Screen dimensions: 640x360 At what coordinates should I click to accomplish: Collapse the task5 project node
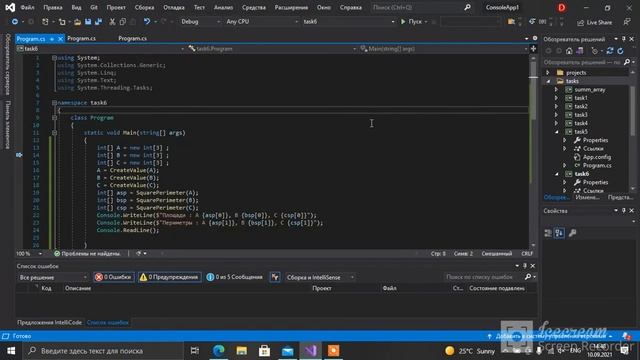(556, 132)
